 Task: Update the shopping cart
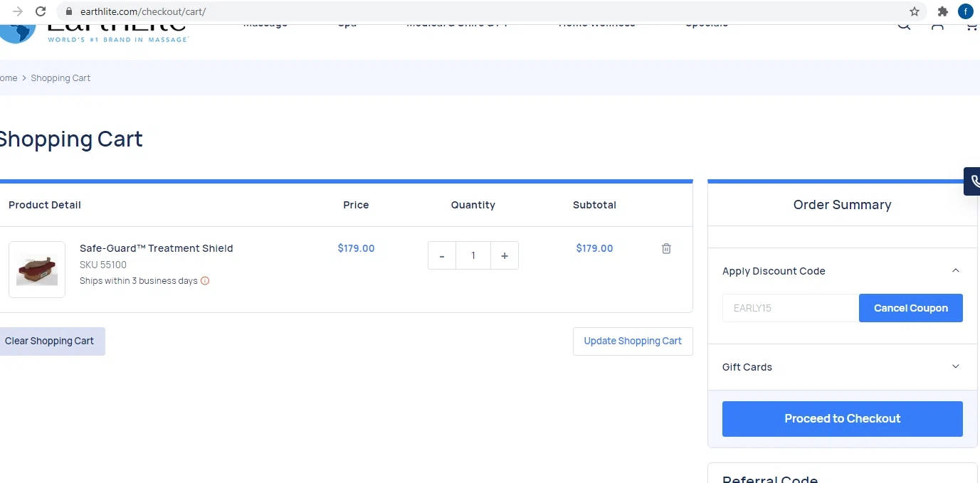point(633,341)
